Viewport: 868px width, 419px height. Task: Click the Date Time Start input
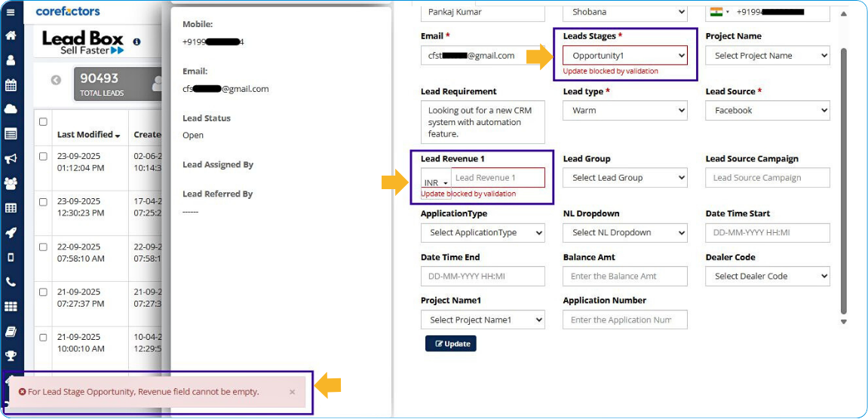[x=767, y=232]
